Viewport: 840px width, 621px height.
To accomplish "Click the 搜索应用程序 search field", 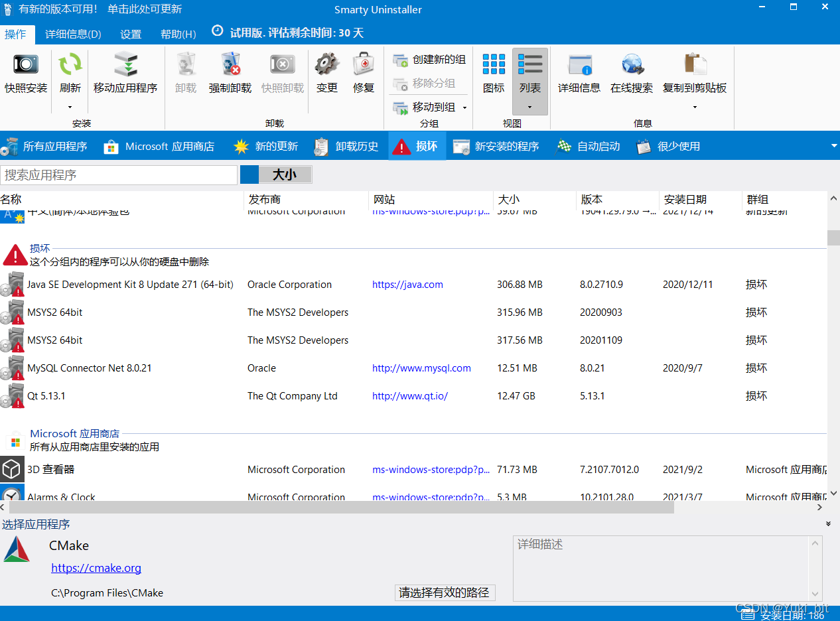I will click(x=119, y=175).
